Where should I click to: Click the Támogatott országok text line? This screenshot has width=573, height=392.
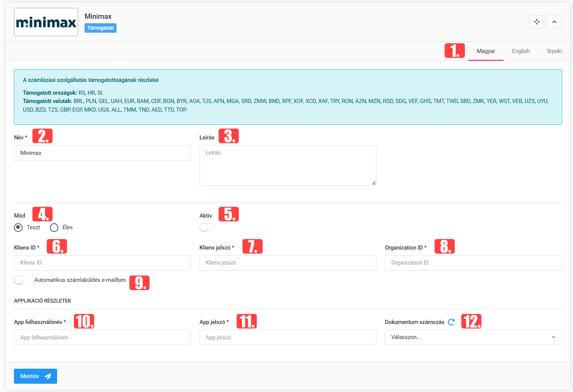63,93
